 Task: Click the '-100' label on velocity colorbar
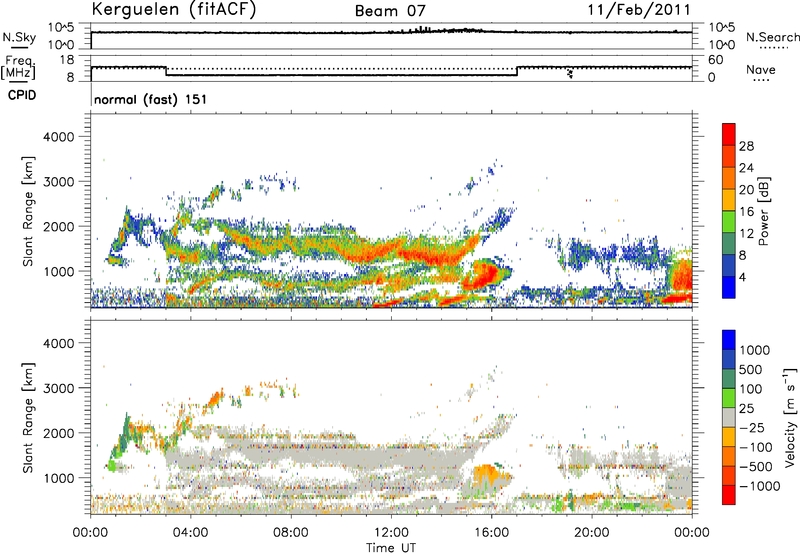[x=756, y=447]
